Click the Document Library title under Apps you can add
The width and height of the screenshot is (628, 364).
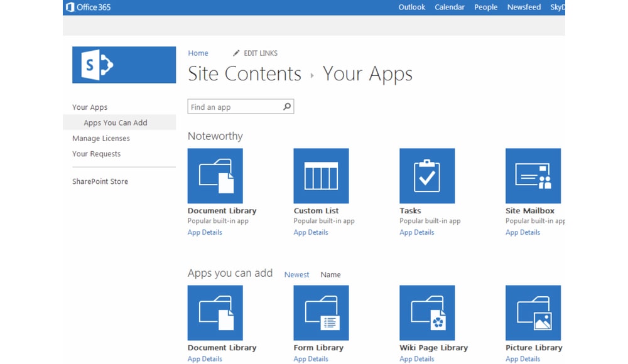(222, 348)
